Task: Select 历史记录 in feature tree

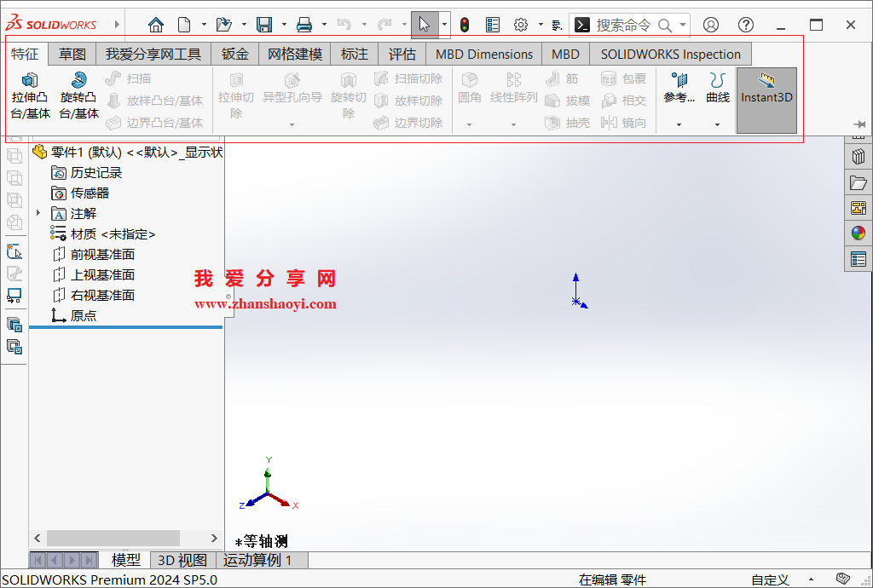Action: click(x=86, y=172)
